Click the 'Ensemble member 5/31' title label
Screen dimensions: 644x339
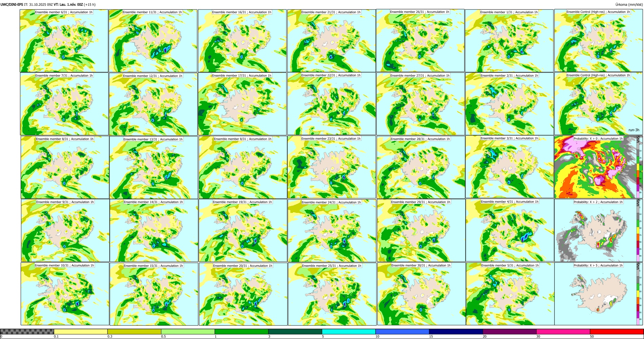point(510,265)
